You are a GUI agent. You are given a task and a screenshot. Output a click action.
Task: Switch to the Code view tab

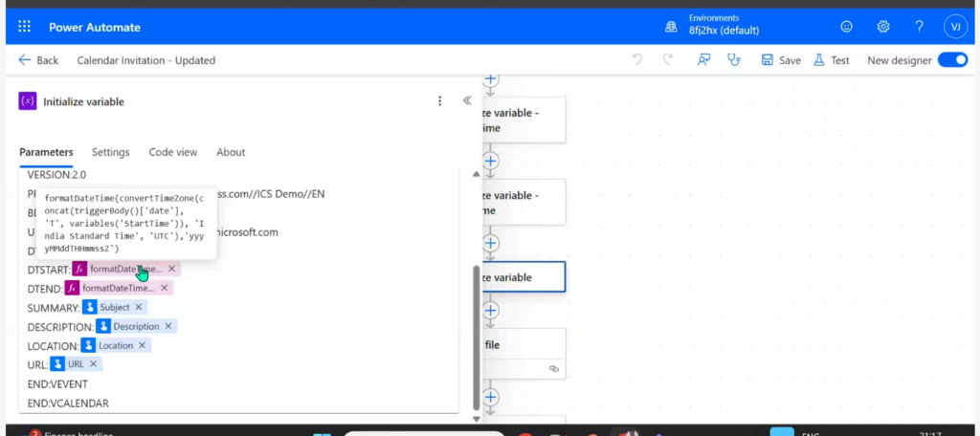[x=172, y=152]
